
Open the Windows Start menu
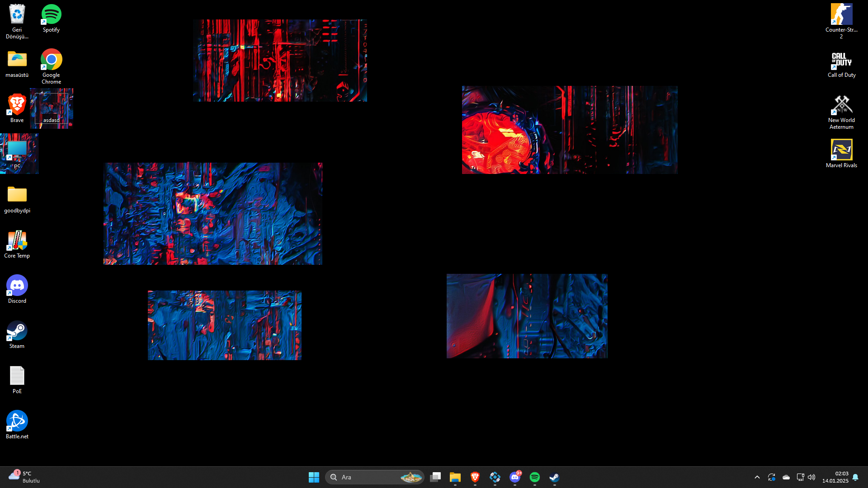[x=314, y=477]
